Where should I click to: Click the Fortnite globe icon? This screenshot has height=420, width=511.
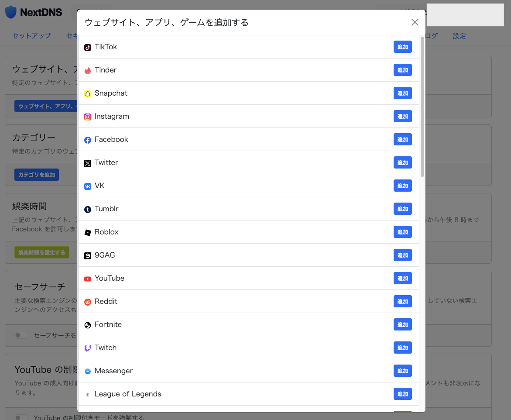click(88, 324)
